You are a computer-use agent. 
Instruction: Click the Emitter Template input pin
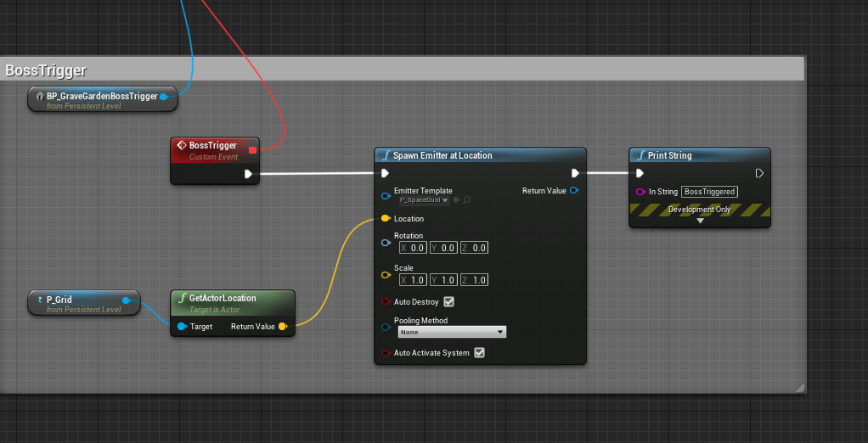pos(386,196)
